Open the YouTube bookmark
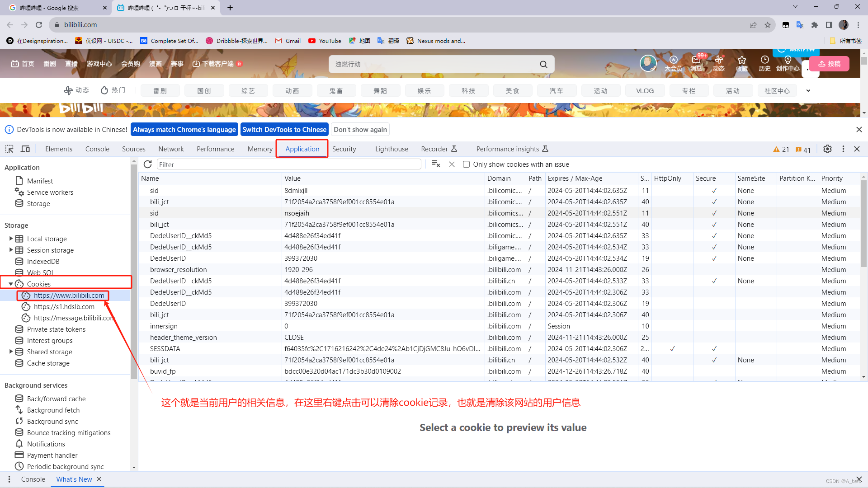The image size is (868, 488). coord(325,41)
